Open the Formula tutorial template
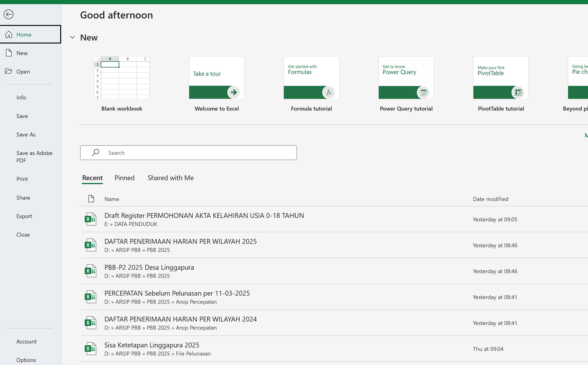Viewport: 588px width, 365px height. click(311, 84)
